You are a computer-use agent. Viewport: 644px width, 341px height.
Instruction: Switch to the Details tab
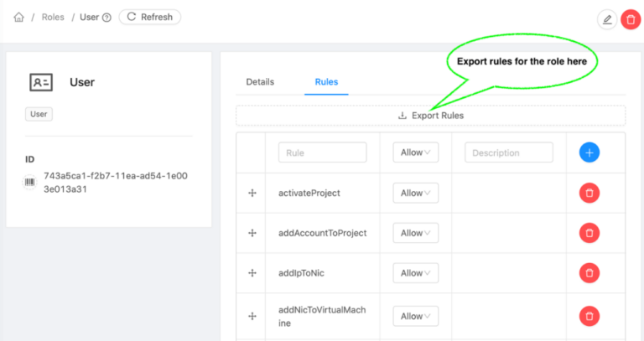260,81
